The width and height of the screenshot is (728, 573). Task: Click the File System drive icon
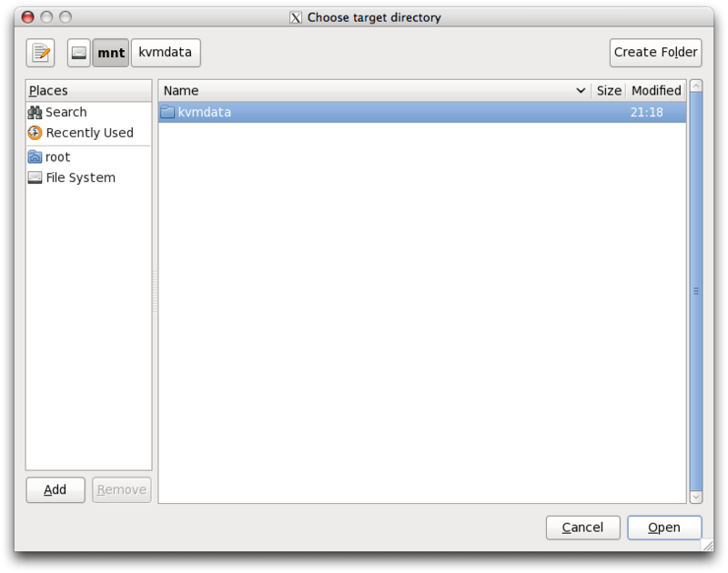35,177
